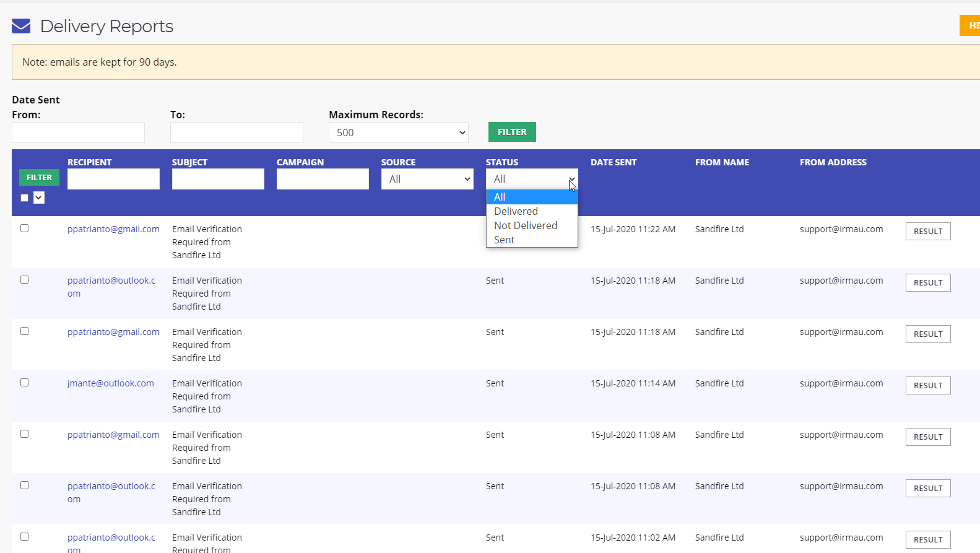
Task: Click the Delivery Reports envelope icon
Action: (21, 26)
